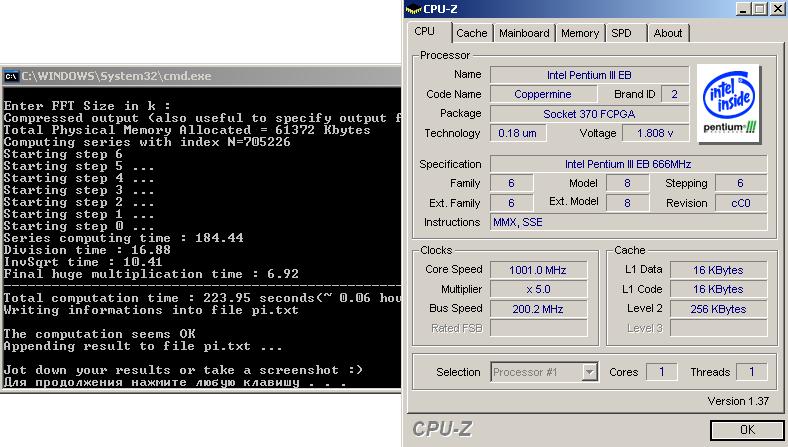Click the Package value 'Socket 370 FCPGA'
The width and height of the screenshot is (788, 447).
point(589,114)
